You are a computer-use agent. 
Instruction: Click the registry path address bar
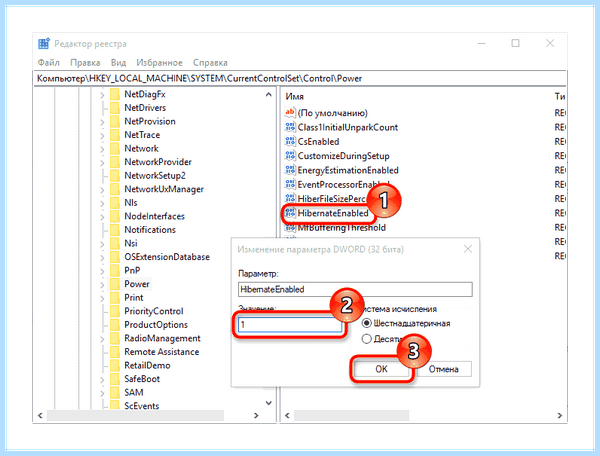coord(300,78)
